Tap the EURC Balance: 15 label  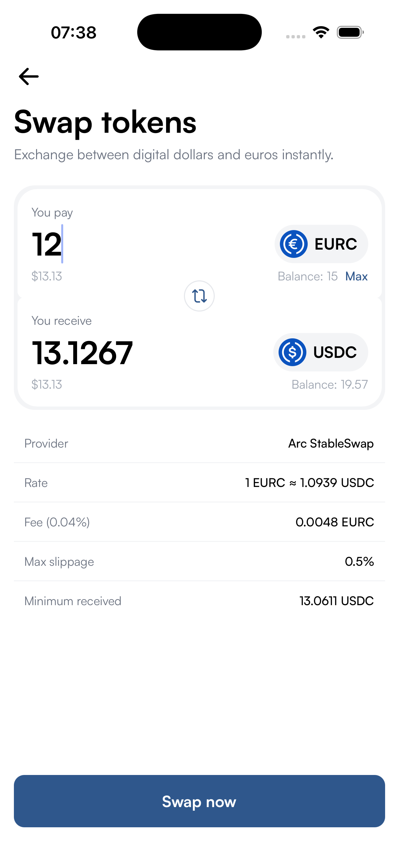coord(307,276)
